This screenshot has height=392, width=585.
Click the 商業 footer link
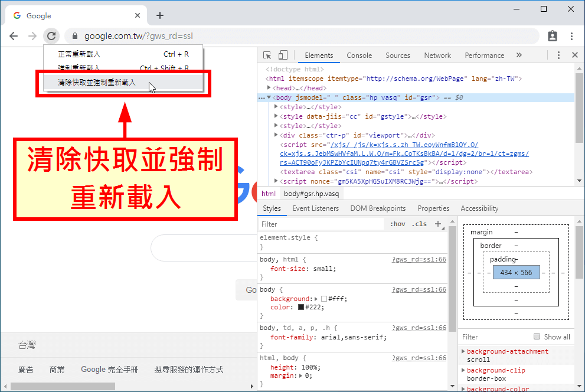pos(57,370)
